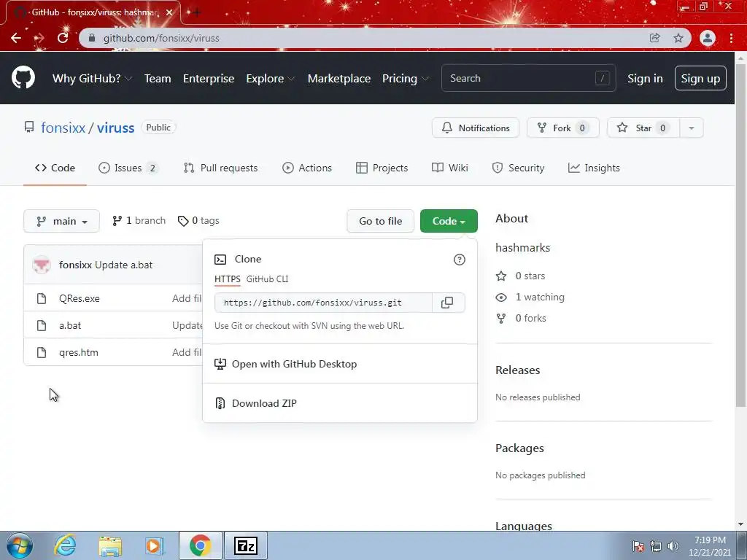Open the a.bat file
The image size is (747, 560).
tap(70, 326)
